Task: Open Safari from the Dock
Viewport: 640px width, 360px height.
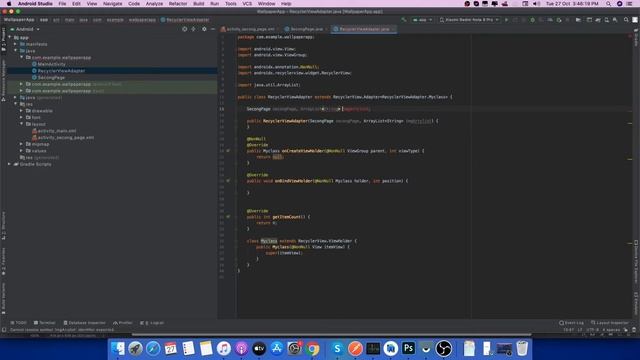Action: pos(153,349)
